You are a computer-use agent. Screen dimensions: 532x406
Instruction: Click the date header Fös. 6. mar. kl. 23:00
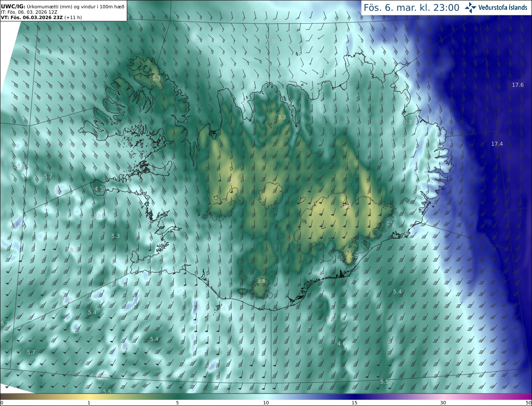[411, 7]
